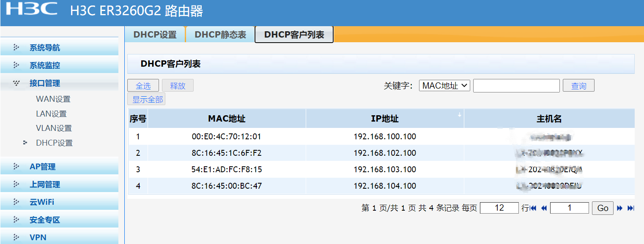Expand 系统监控 menu section
Viewport: 644px width, 244px height.
point(60,65)
